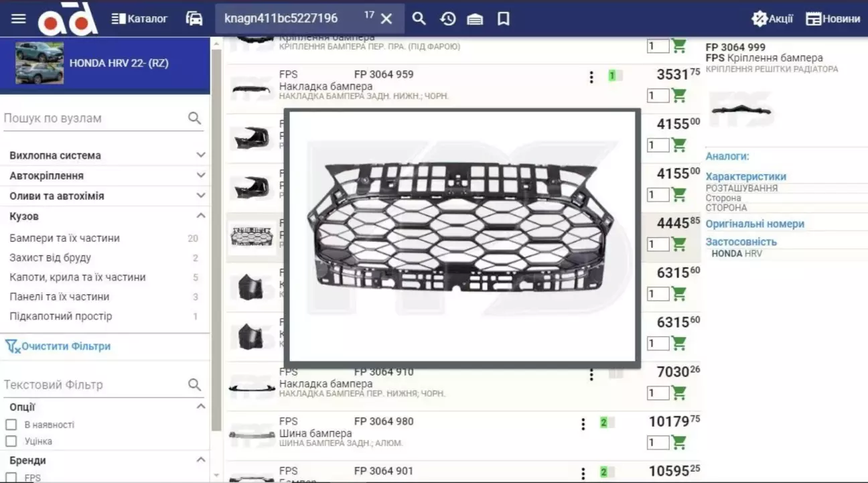
Task: Open options menu for FP 3064 910
Action: (x=591, y=374)
